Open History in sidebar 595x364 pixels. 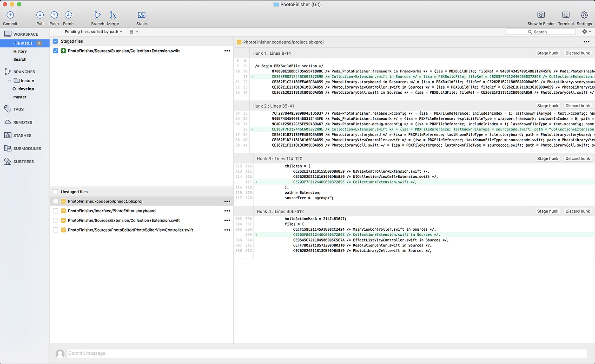(20, 52)
